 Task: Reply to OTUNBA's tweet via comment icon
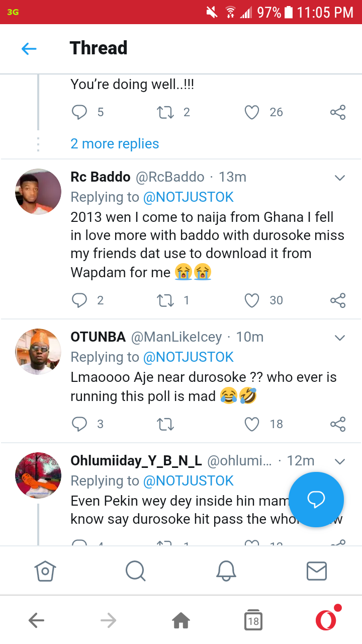79,424
